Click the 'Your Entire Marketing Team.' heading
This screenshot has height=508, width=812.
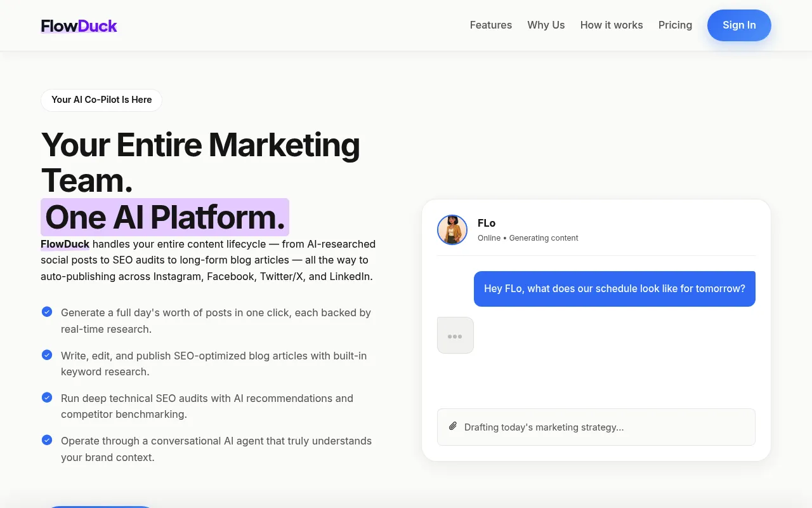(200, 163)
